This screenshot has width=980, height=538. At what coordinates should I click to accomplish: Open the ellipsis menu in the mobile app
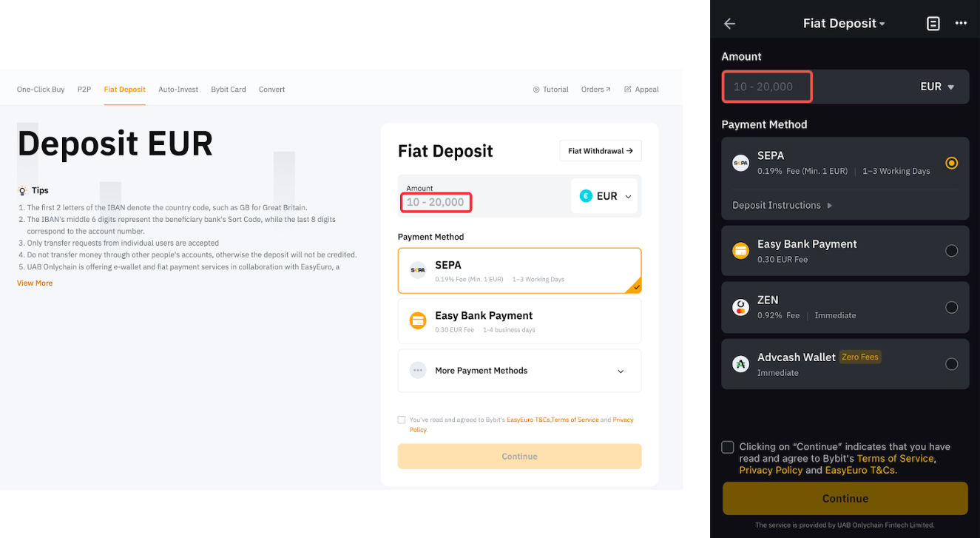[x=961, y=23]
